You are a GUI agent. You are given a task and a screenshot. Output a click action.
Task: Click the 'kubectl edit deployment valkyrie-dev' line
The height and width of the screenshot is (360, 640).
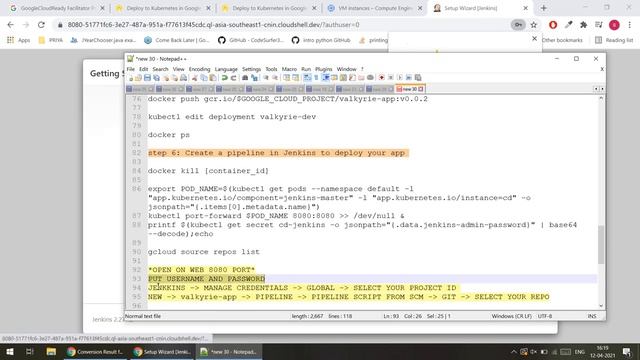(232, 117)
